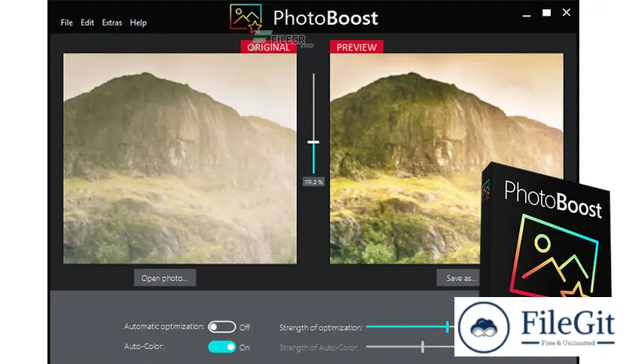Turn on the Automatic optimization toggle

(222, 327)
